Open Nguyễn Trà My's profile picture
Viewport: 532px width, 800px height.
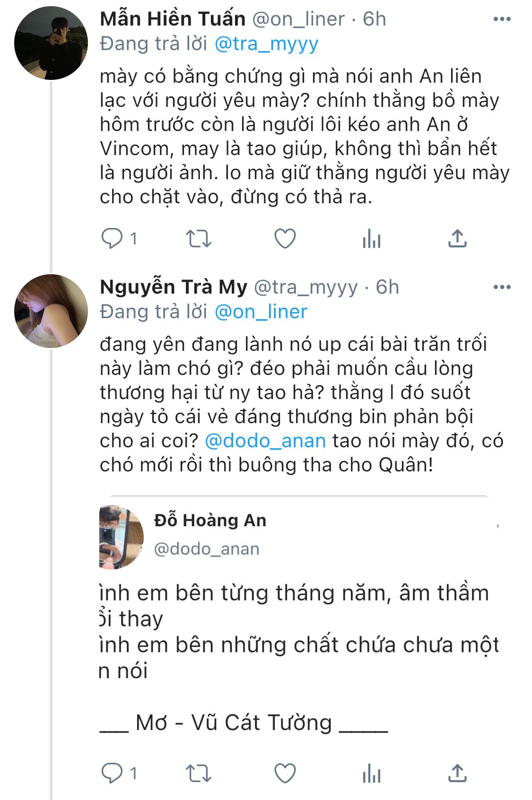point(51,311)
